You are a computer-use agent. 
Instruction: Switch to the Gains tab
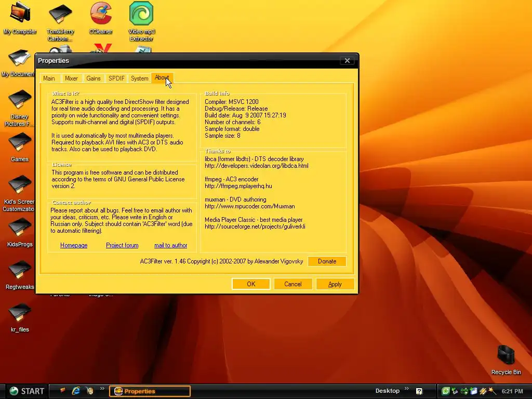point(94,78)
